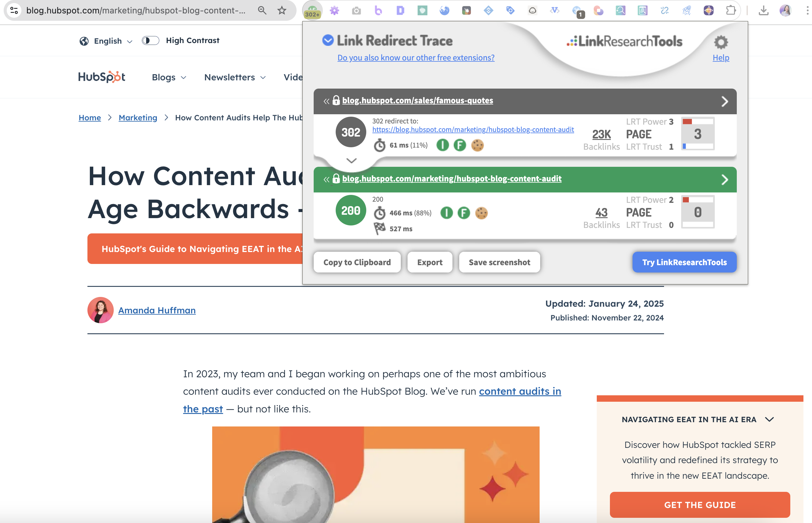
Task: Click the grey camera extension icon
Action: (356, 10)
